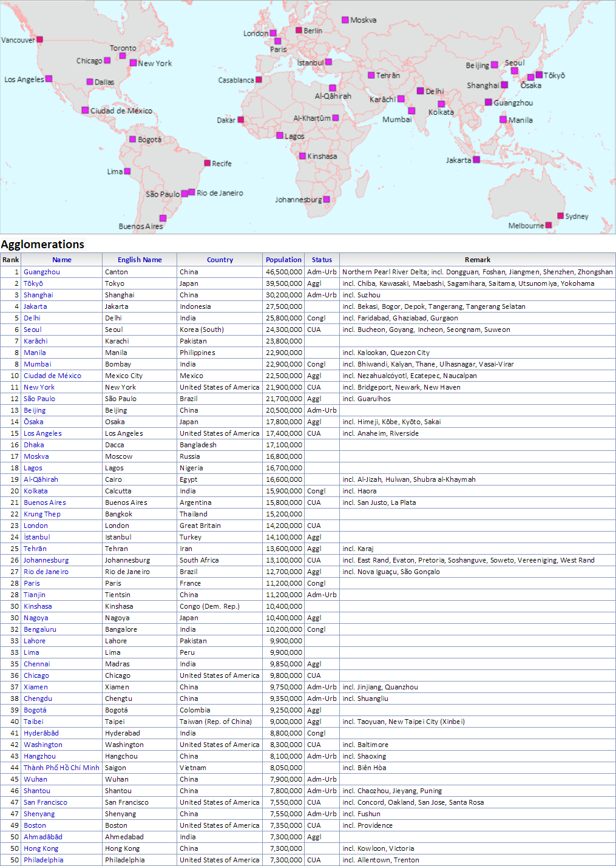Click the Recife map marker
The height and width of the screenshot is (866, 616).
pos(208,163)
